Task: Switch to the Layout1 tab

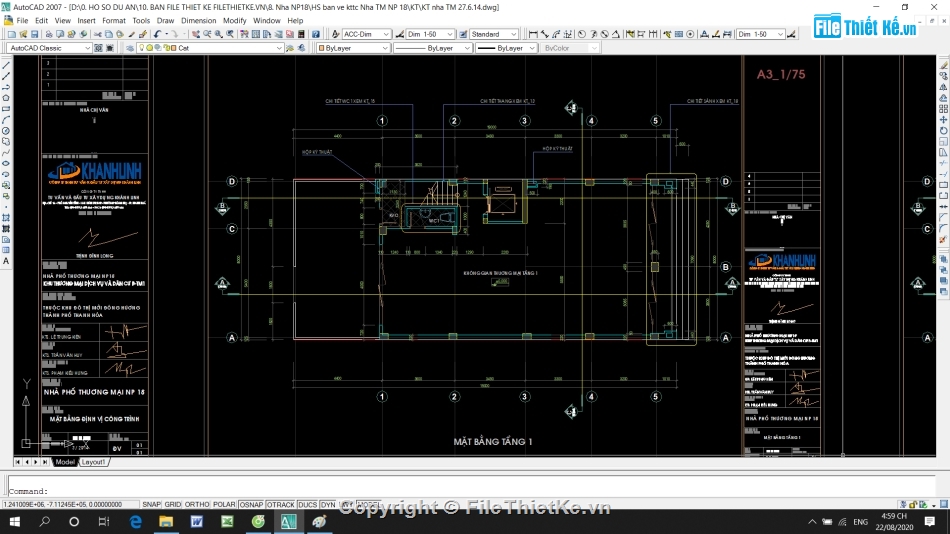Action: tap(94, 462)
